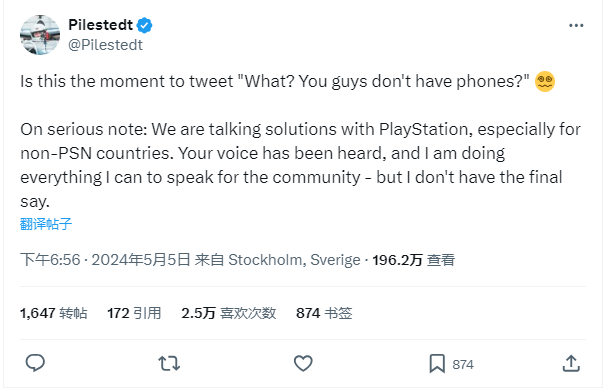Click the woozy face emoji in tweet
This screenshot has width=605, height=388.
(545, 81)
